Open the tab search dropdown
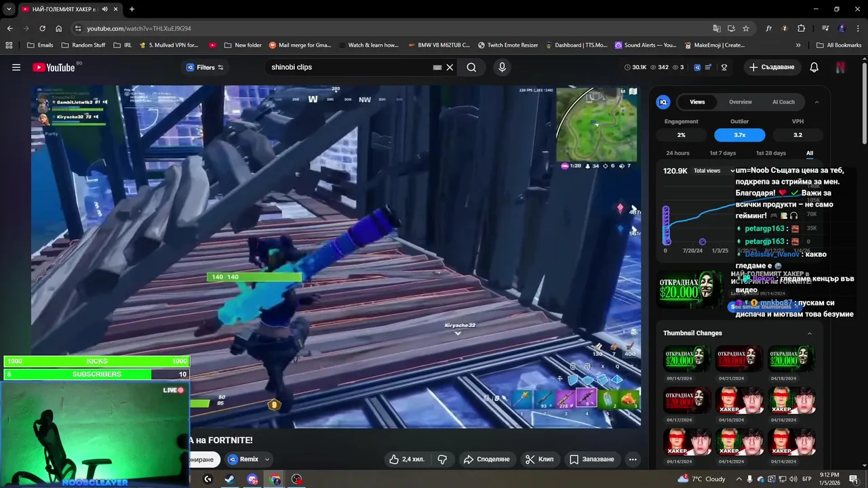868x488 pixels. click(9, 9)
